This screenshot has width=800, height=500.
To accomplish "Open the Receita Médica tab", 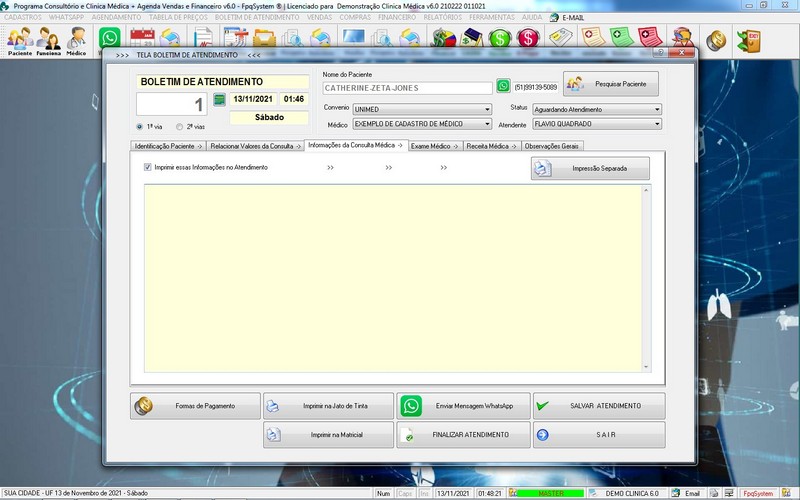I will 490,146.
